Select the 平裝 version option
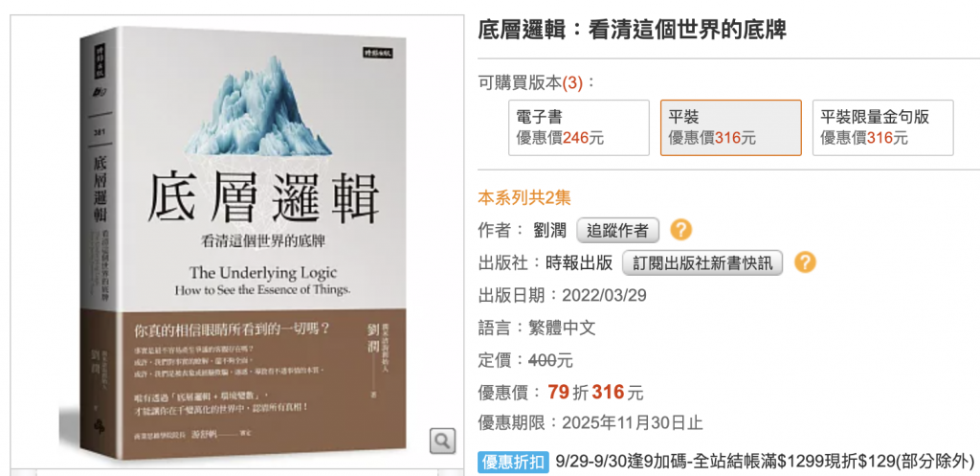Image resolution: width=980 pixels, height=476 pixels. 730,127
